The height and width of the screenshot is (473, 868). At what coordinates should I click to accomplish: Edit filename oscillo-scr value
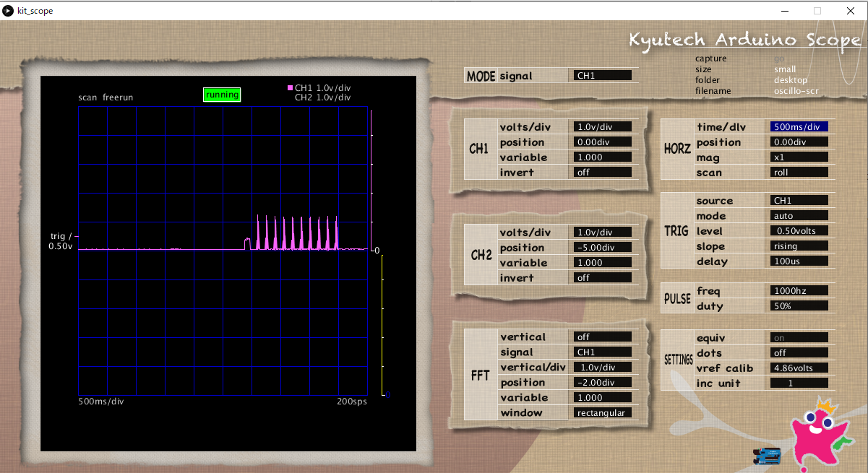[x=796, y=91]
